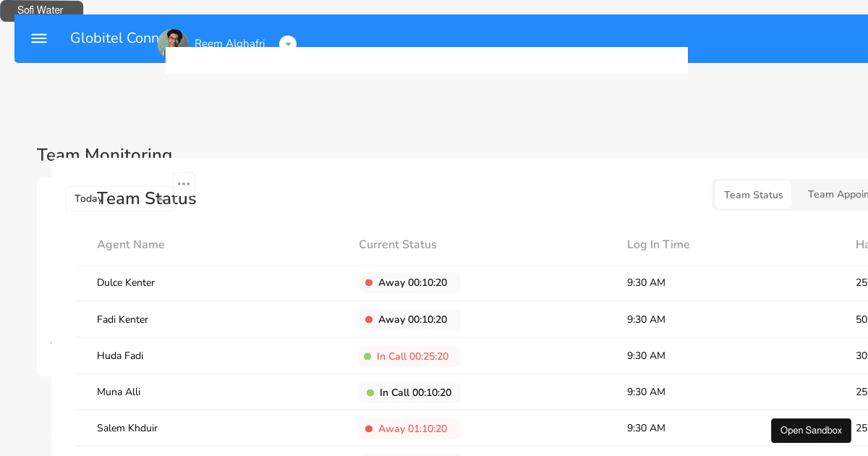Click Dulce Kenter's red status dot

tap(369, 283)
